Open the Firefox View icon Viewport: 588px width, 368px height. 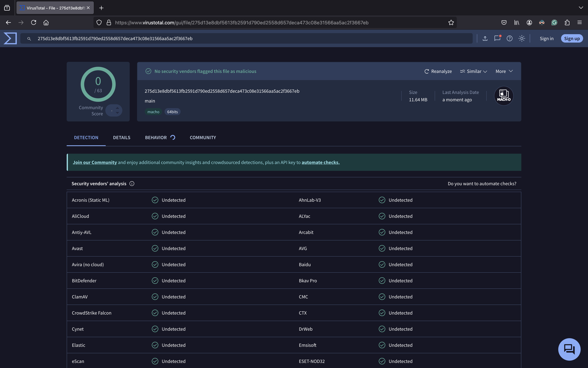(7, 8)
